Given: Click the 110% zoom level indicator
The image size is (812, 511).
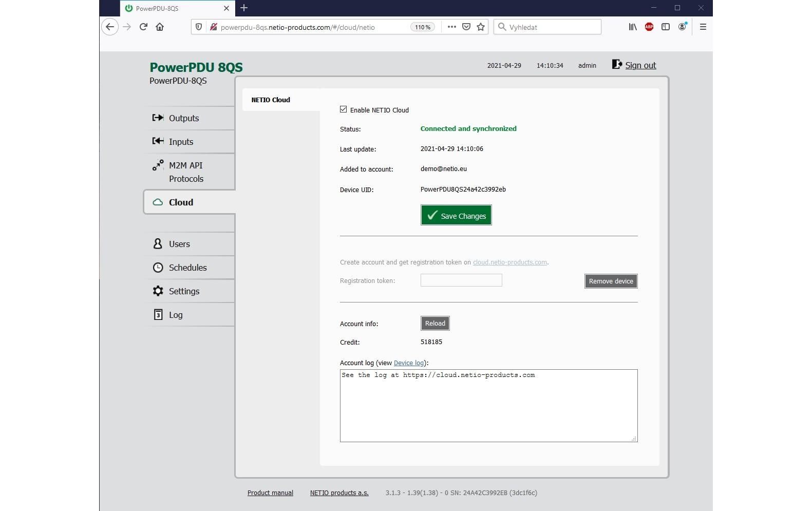Looking at the screenshot, I should tap(423, 27).
